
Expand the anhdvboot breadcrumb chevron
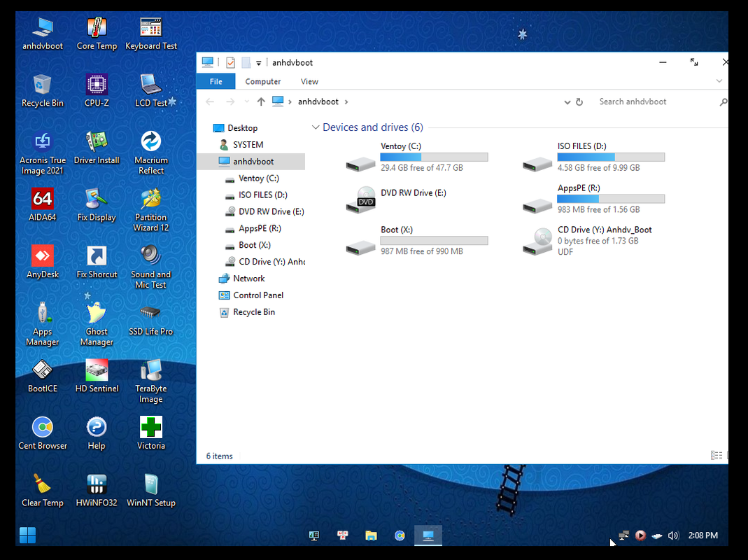346,101
